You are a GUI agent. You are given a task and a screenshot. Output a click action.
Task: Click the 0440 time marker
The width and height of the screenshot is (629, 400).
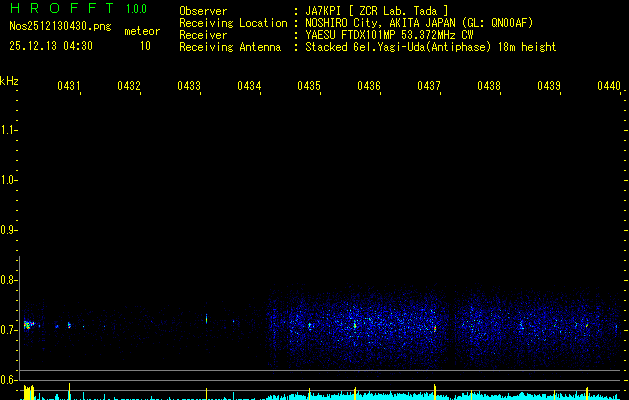pos(608,87)
